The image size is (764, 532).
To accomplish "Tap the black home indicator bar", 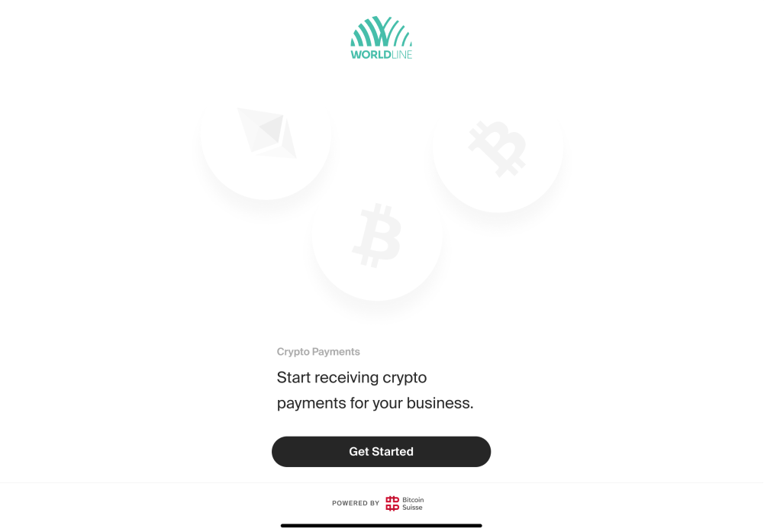I will tap(381, 526).
